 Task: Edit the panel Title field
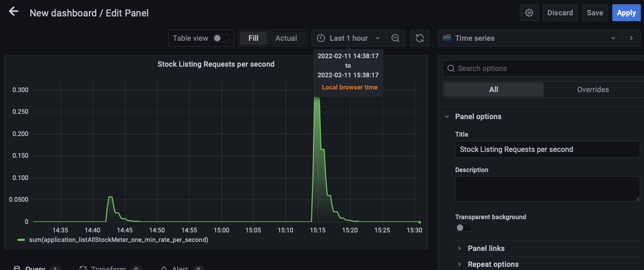pos(547,149)
